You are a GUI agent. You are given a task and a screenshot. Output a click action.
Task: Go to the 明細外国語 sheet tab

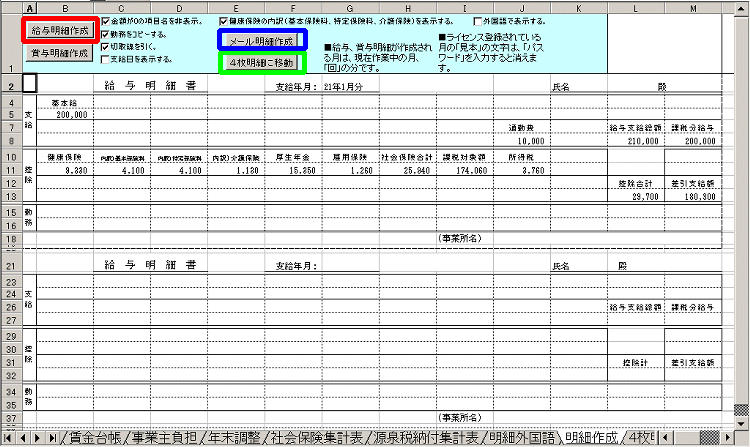click(x=518, y=438)
